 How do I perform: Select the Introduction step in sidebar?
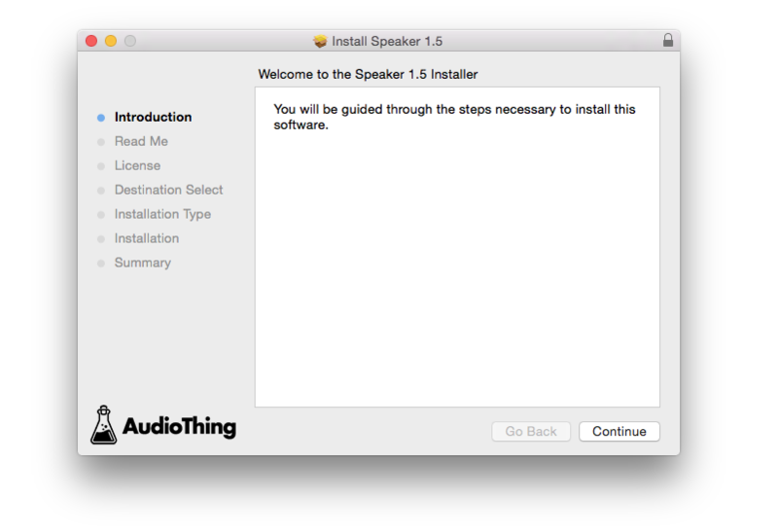coord(153,117)
